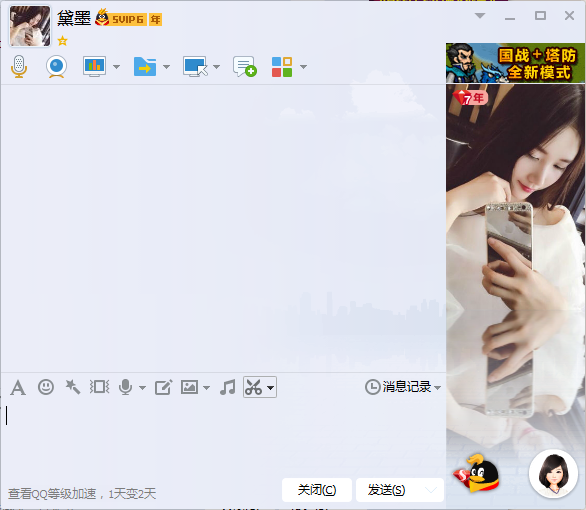Send a window shake nudge
The image size is (586, 510).
pos(99,387)
